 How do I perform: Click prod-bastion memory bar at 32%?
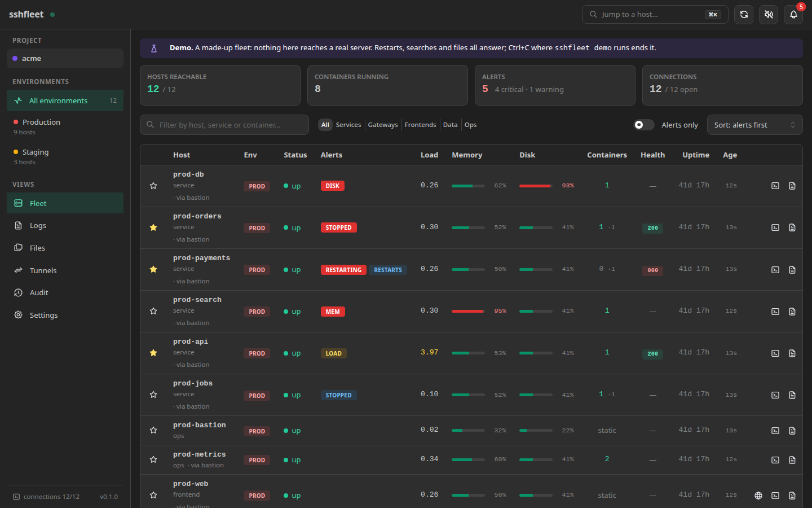click(x=468, y=430)
